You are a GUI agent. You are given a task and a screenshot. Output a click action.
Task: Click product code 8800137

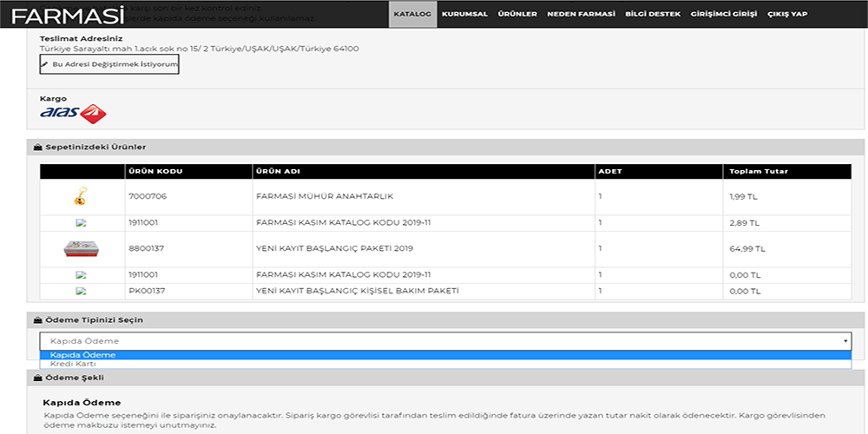(x=146, y=248)
